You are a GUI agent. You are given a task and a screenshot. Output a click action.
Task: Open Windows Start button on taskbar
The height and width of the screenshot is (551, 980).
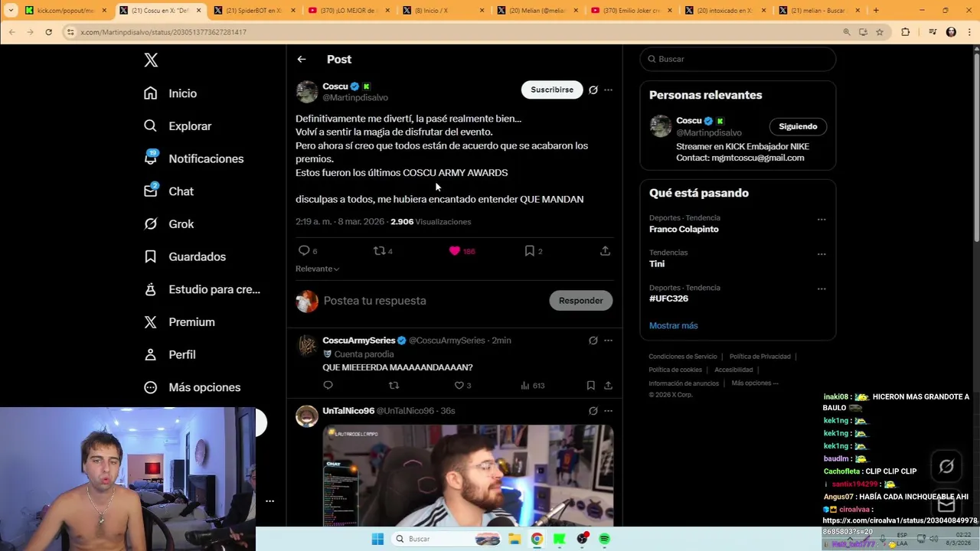pos(377,539)
